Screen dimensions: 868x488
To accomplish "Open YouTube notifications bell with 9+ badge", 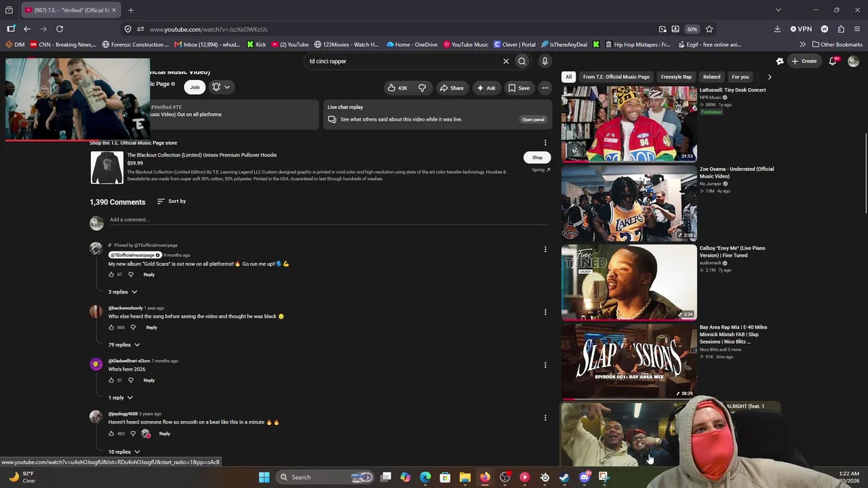I will click(833, 61).
